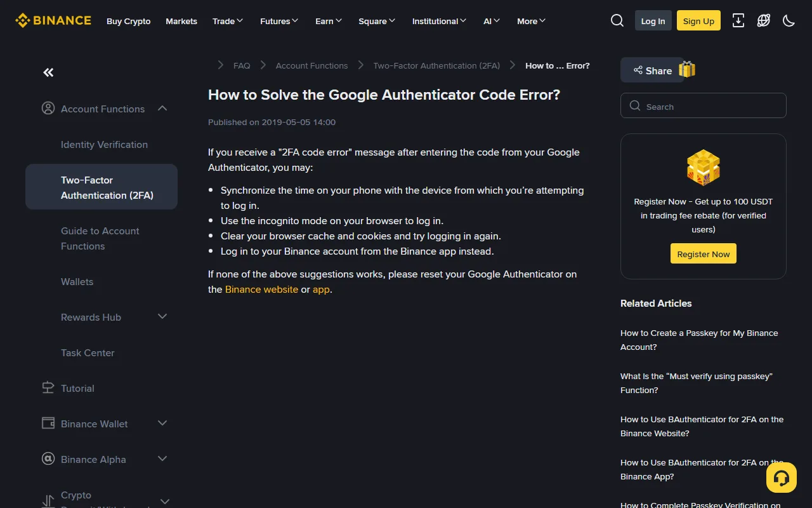Image resolution: width=812 pixels, height=508 pixels.
Task: Expand the Binance Wallet chevron
Action: click(x=162, y=424)
